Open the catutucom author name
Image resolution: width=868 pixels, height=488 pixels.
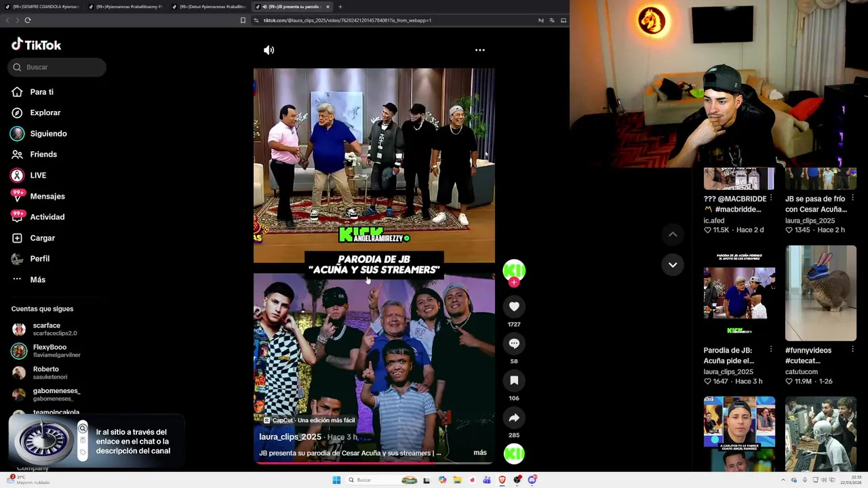coord(802,371)
